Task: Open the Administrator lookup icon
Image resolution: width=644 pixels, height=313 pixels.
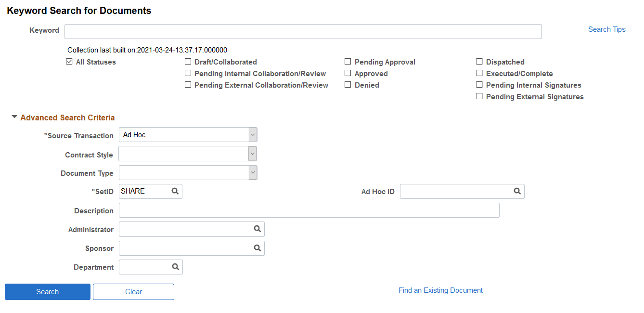Action: 257,229
